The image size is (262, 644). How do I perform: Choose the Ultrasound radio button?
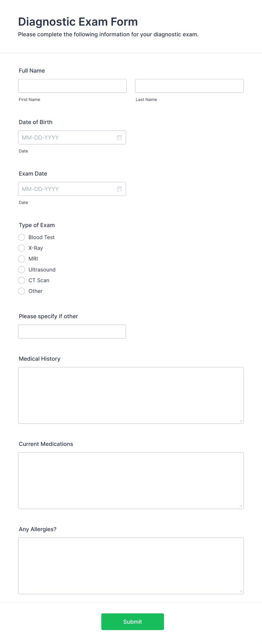point(21,270)
